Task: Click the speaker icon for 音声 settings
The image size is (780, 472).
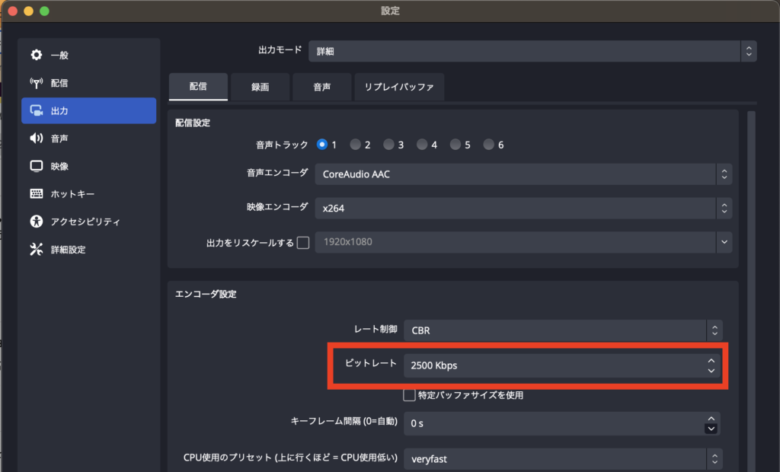Action: 37,138
